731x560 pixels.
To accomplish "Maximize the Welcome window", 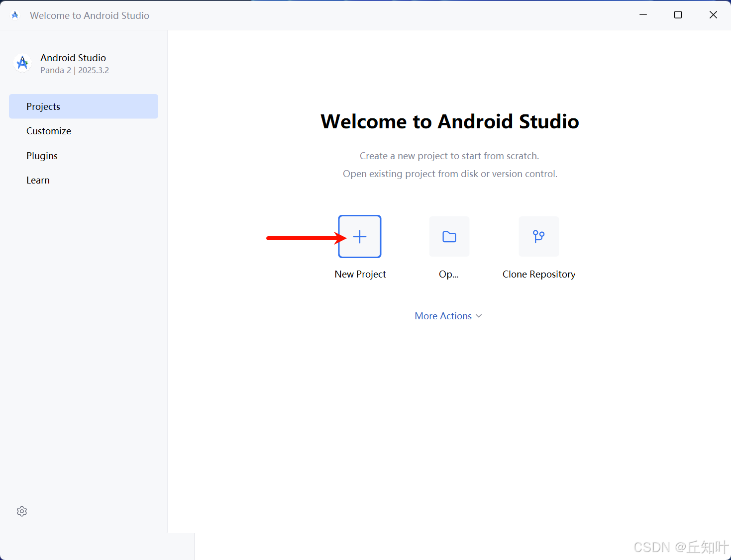I will pos(678,15).
